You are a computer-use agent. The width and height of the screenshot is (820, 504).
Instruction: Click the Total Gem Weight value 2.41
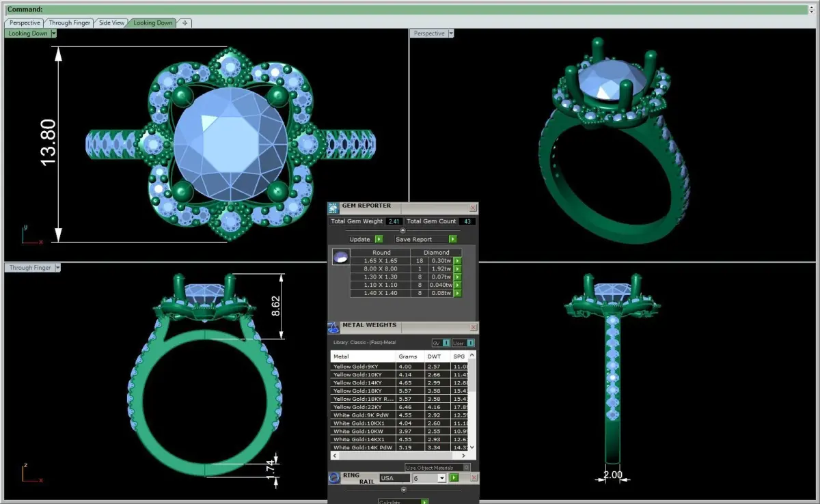394,221
